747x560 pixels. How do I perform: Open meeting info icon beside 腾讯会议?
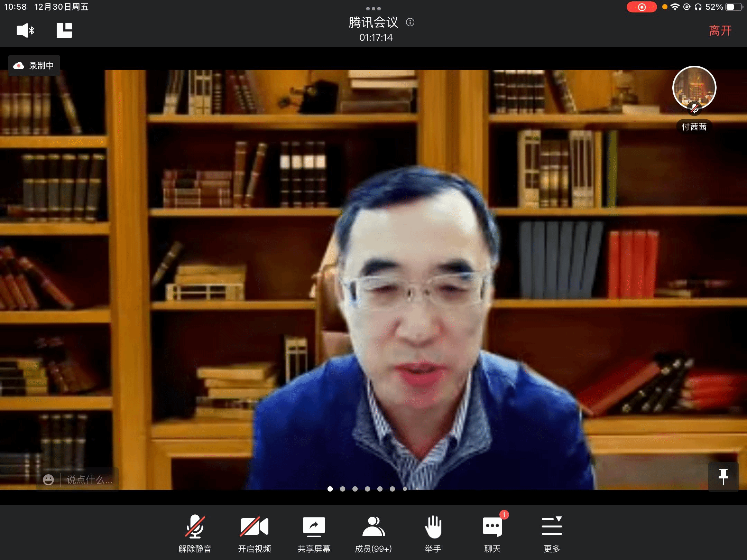pos(410,22)
